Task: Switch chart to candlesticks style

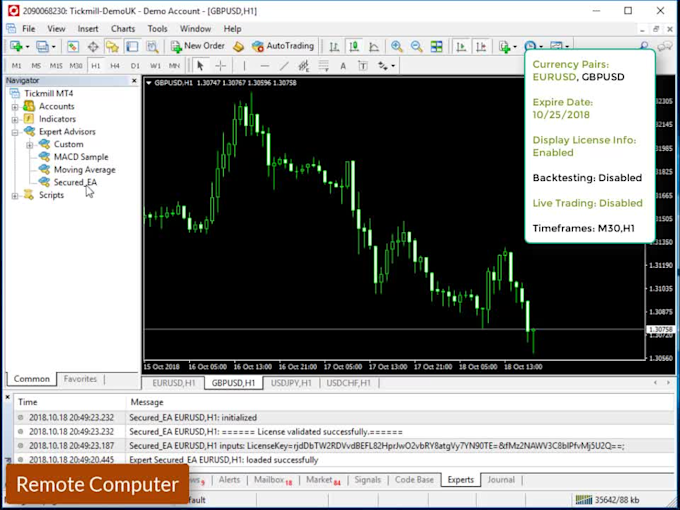Action: [354, 46]
